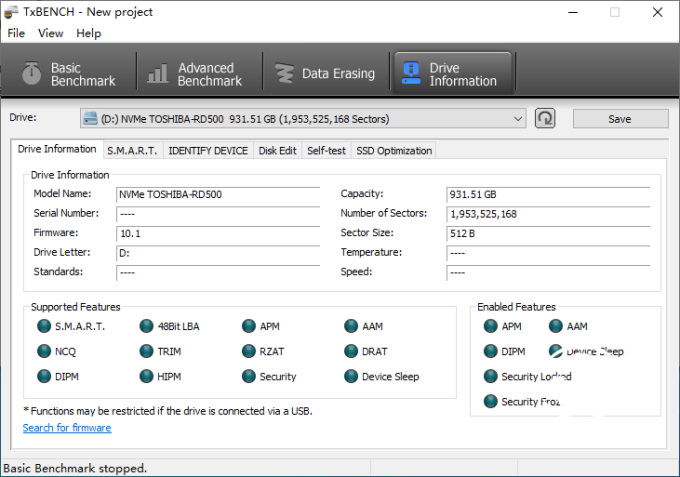This screenshot has width=680, height=477.
Task: Click the 'Basic Benchmark stopped.' status text
Action: click(75, 468)
